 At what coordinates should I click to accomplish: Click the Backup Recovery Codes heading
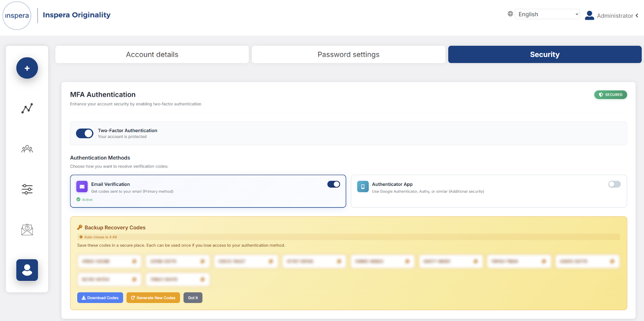(115, 227)
